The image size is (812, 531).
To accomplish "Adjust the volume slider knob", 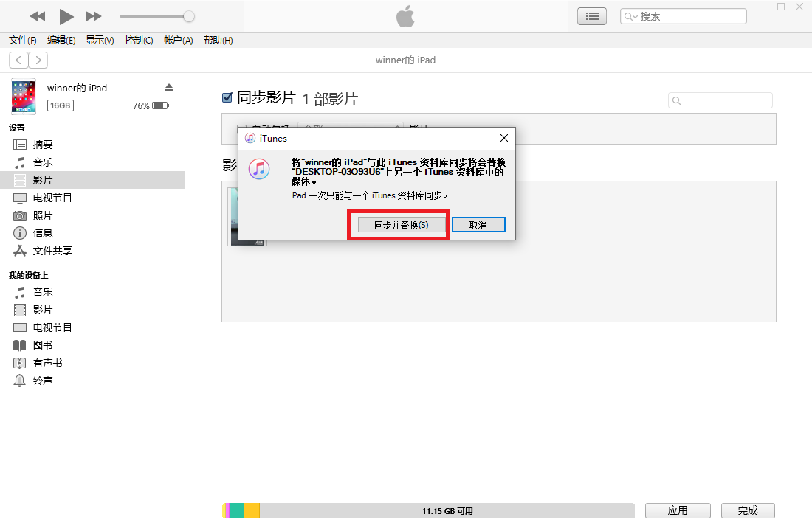I will 189,16.
